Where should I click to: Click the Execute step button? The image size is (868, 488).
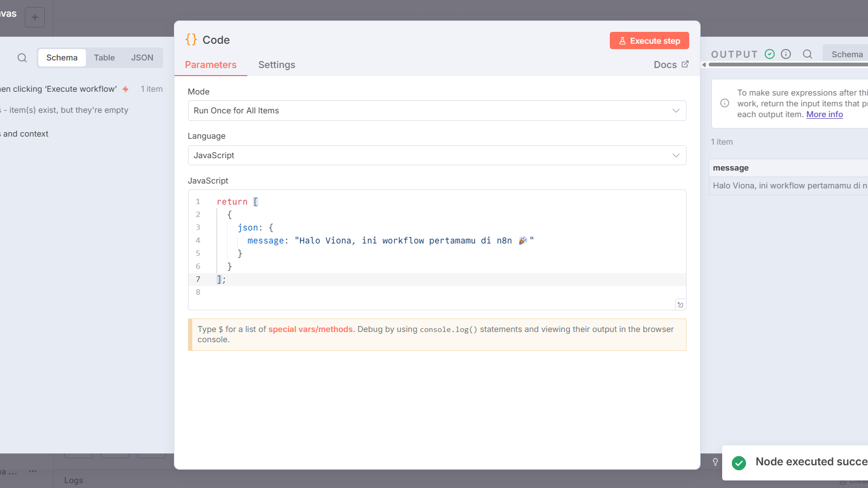pos(649,40)
